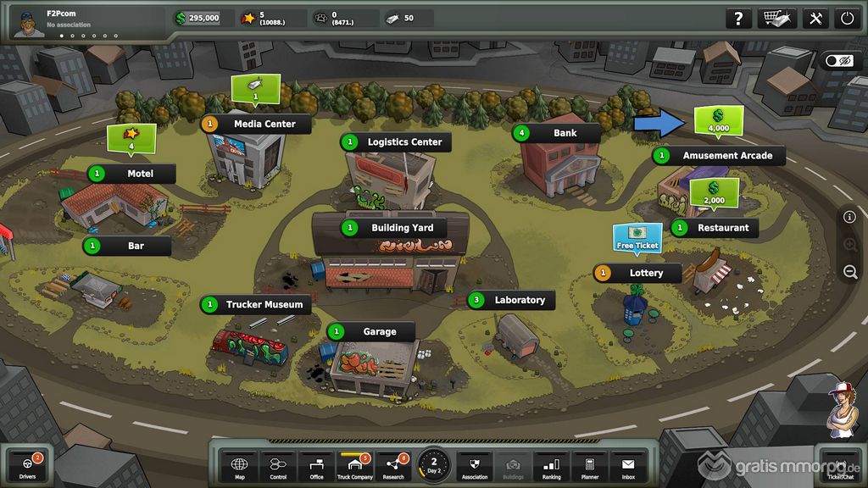Open the Research icon with notification
This screenshot has width=868, height=488.
[393, 467]
